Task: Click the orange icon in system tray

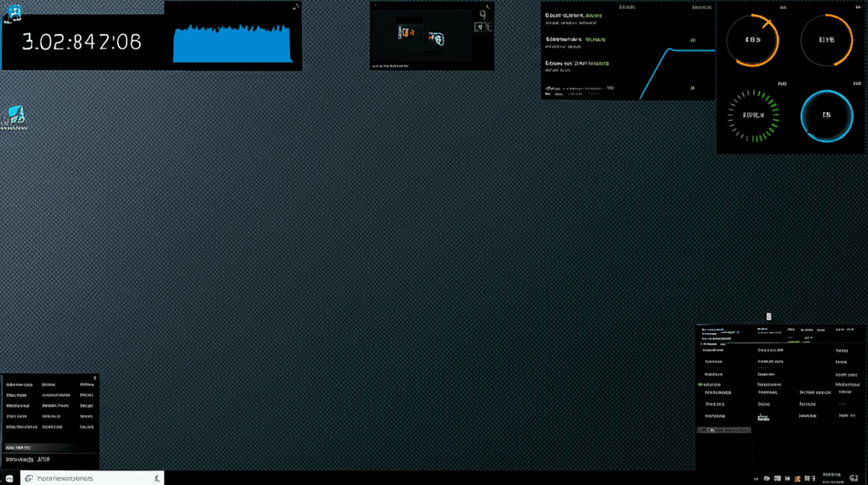Action: coord(798,478)
